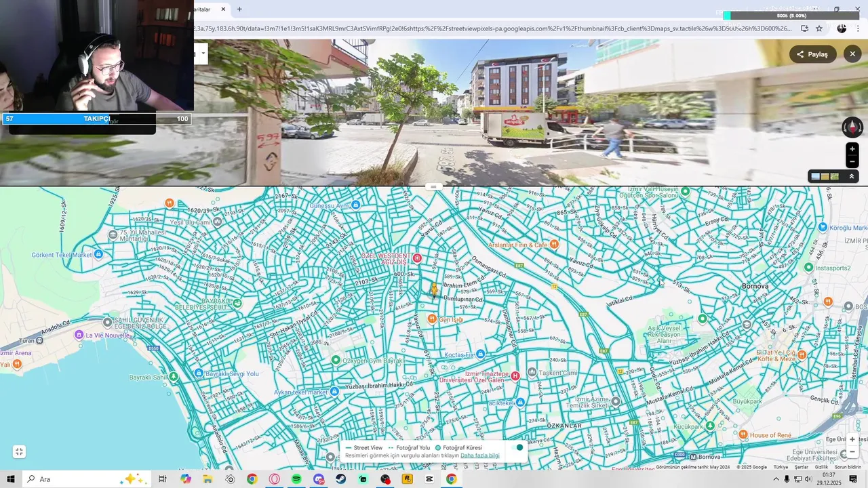Show hidden system tray icons
This screenshot has height=488, width=868.
click(776, 479)
